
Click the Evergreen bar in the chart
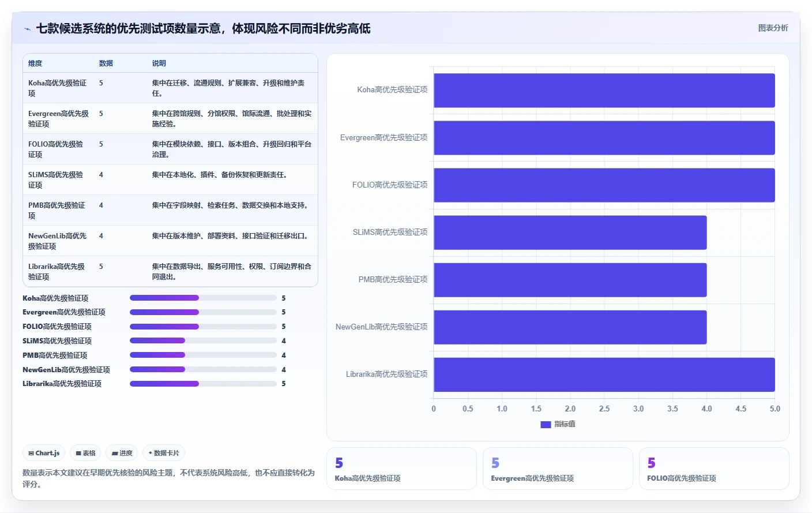[604, 137]
